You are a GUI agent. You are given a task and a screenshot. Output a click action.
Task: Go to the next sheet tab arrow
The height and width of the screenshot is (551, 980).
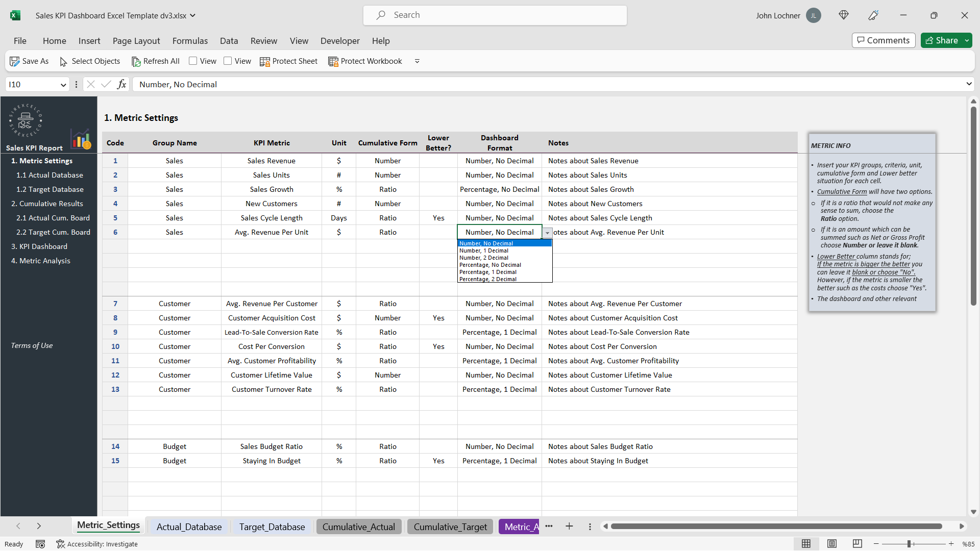click(x=39, y=526)
